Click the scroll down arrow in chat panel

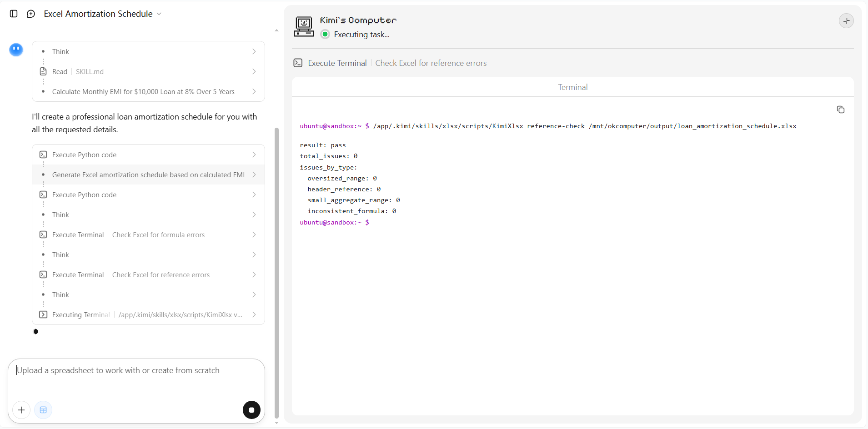276,423
